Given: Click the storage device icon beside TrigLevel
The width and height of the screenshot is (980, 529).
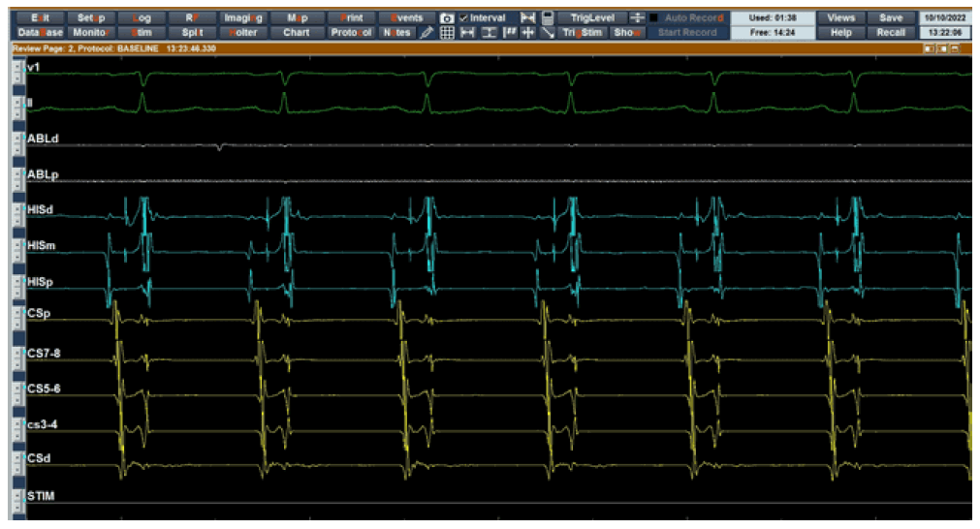Looking at the screenshot, I should tap(548, 18).
